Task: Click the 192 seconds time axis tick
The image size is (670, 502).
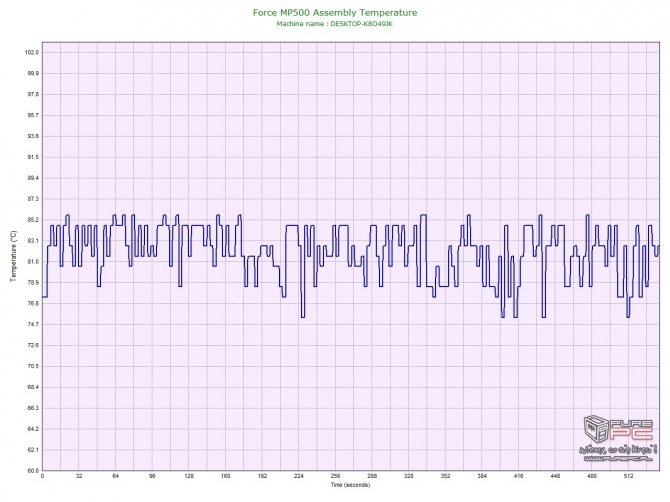Action: [x=262, y=476]
